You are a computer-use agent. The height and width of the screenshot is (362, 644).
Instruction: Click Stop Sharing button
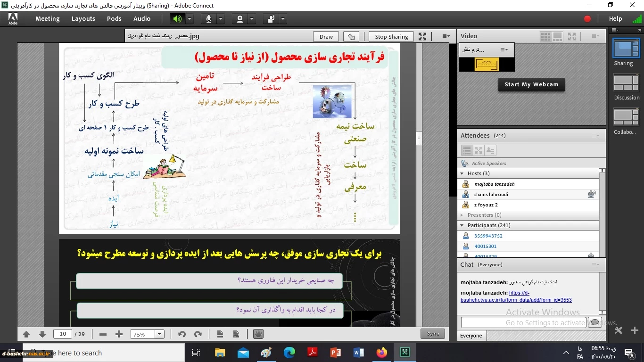pos(391,36)
